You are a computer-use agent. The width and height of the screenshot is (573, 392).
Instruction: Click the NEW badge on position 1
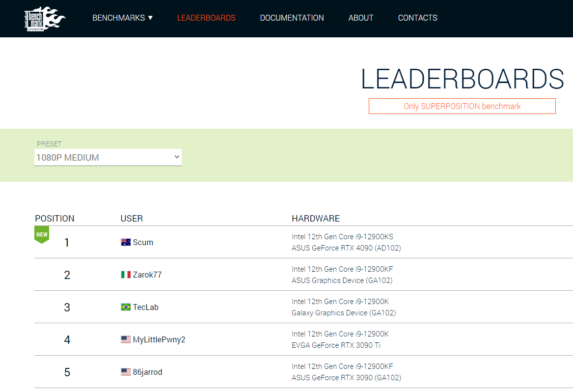tap(42, 235)
